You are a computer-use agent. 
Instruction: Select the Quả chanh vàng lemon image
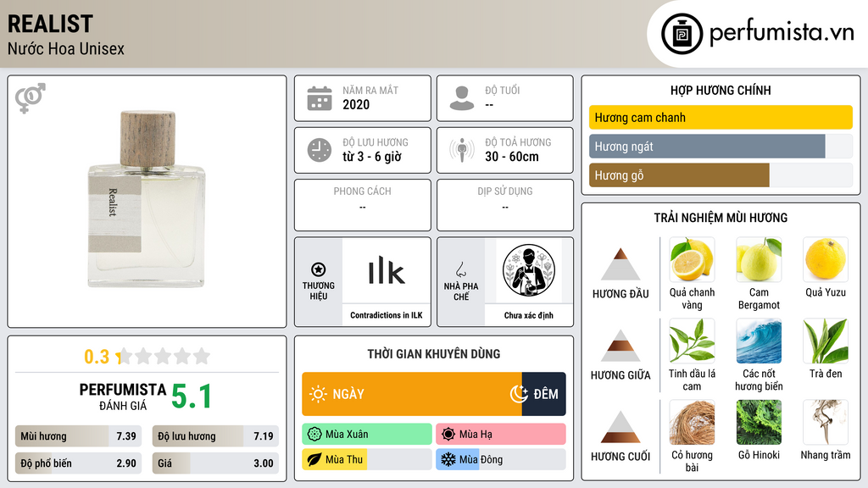click(x=692, y=259)
